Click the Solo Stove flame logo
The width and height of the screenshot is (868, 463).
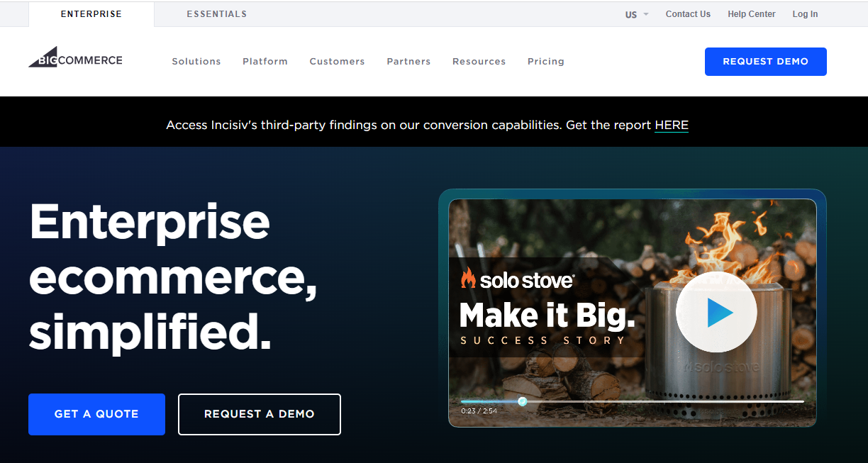[468, 279]
